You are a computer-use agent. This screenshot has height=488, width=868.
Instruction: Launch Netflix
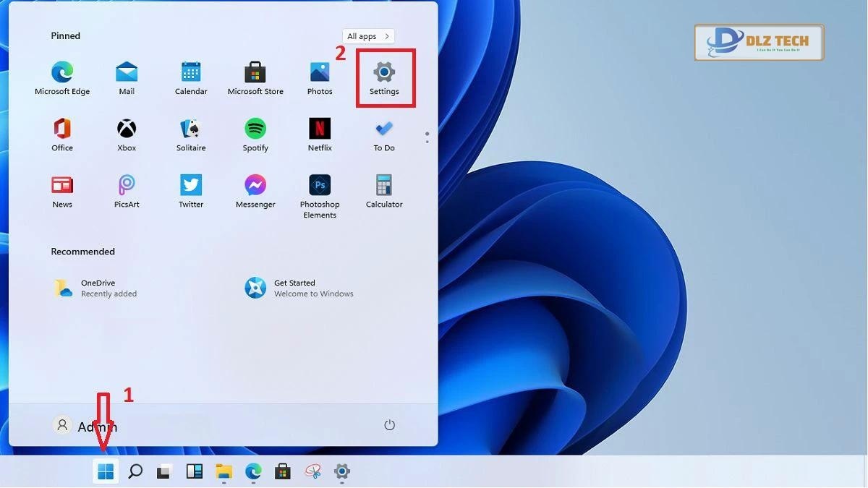(x=320, y=134)
